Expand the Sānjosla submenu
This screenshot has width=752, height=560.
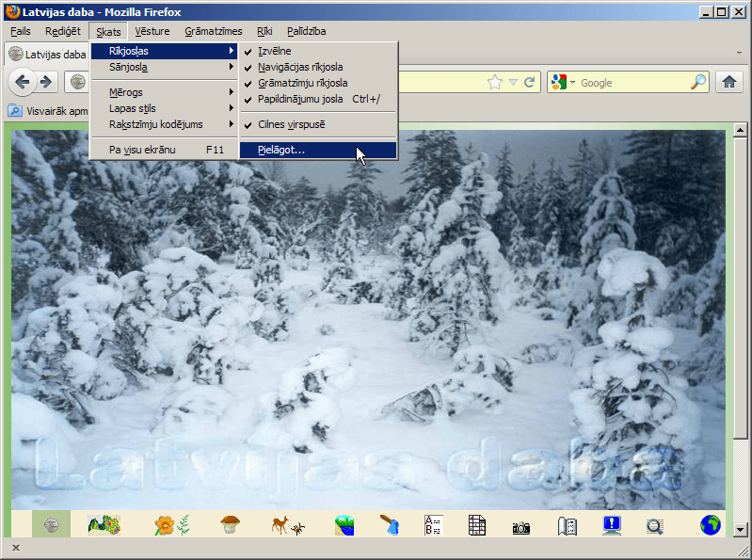pyautogui.click(x=164, y=67)
